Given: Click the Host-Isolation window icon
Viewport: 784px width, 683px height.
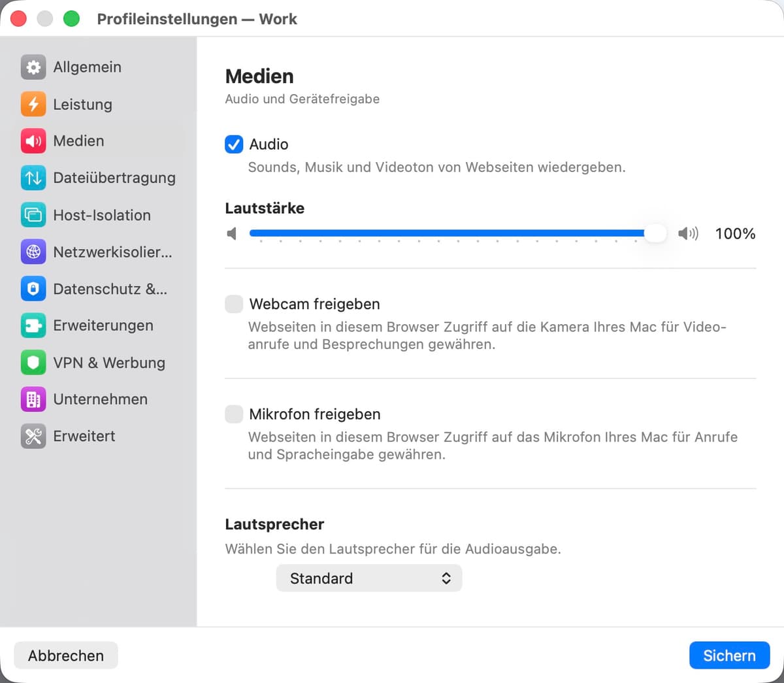Looking at the screenshot, I should (x=33, y=215).
